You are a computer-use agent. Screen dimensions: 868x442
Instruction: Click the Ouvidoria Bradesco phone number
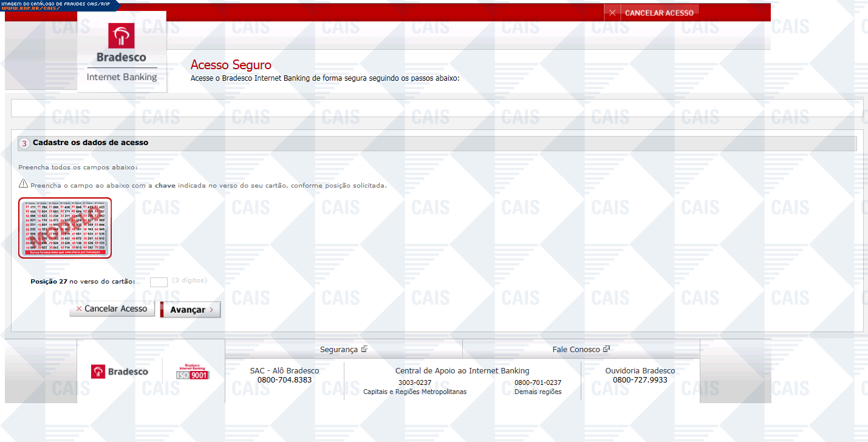point(640,380)
